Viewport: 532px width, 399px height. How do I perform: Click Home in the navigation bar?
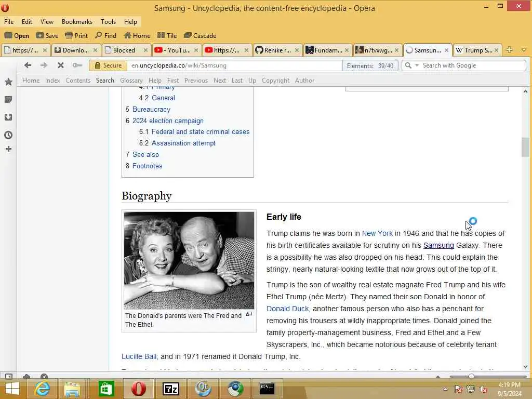[x=31, y=81]
